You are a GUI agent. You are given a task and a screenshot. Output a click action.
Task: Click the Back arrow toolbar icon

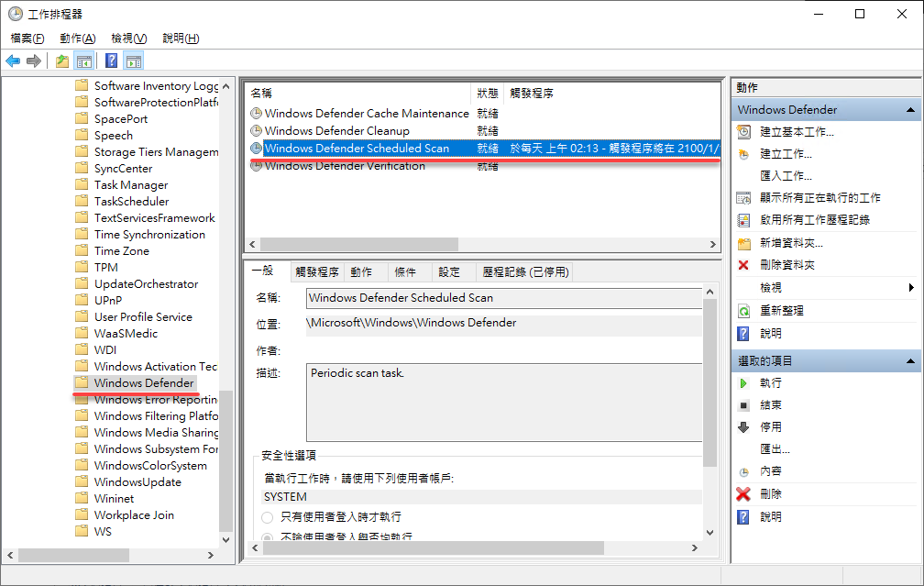pos(13,61)
